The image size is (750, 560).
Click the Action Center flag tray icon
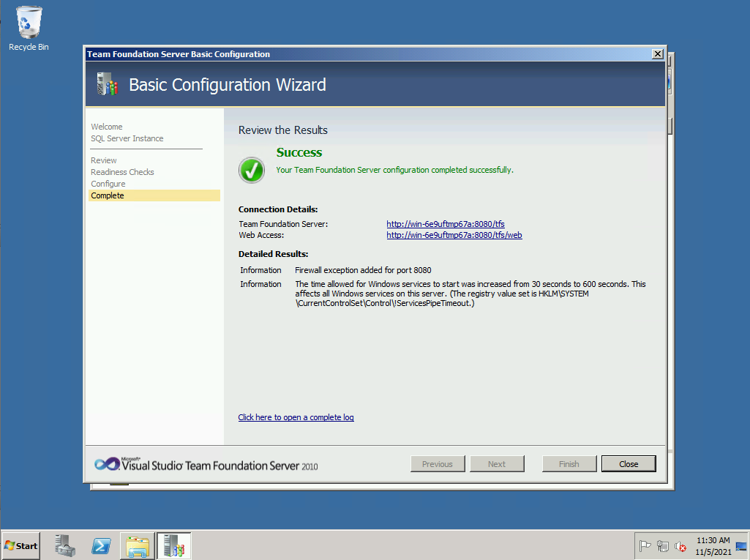(645, 546)
